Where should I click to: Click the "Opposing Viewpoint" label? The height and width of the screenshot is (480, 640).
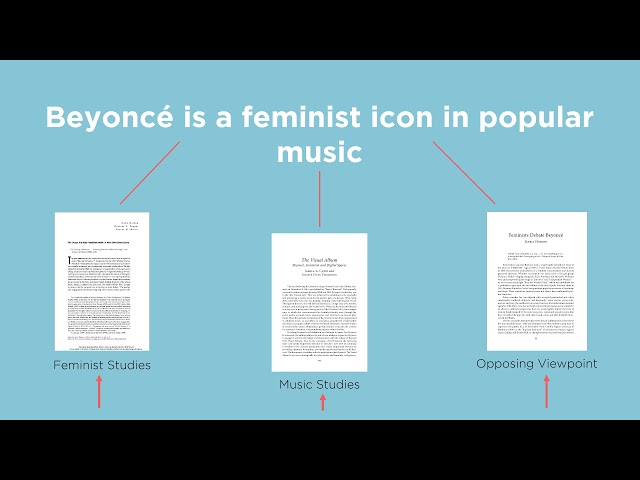[x=537, y=364]
